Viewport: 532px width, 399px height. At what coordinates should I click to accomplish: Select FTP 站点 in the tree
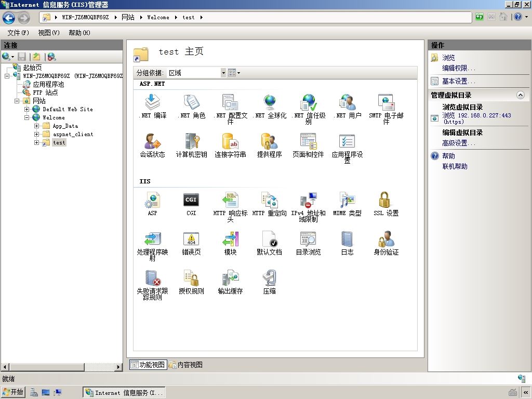(45, 92)
